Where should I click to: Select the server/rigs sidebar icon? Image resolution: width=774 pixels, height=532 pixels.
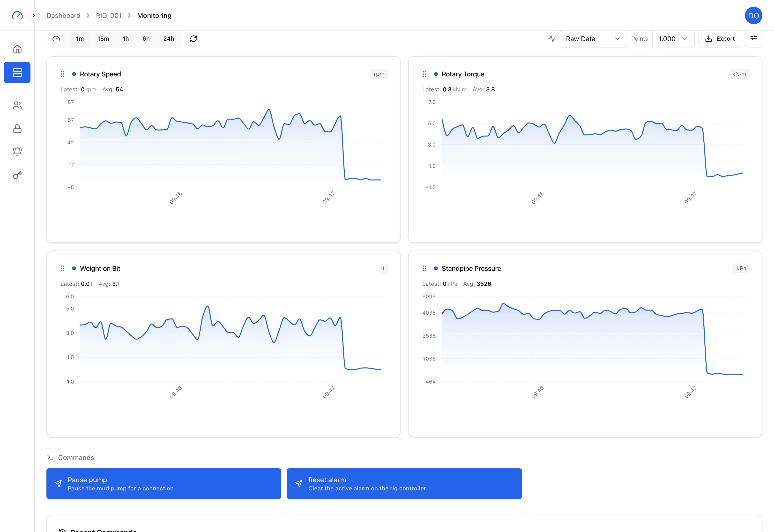point(17,72)
